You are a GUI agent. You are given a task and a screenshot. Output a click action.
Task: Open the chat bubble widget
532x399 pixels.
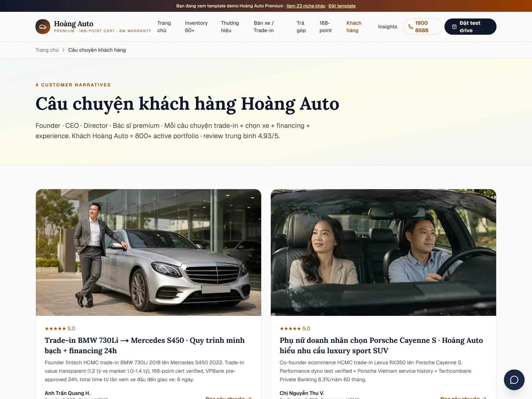tap(514, 380)
